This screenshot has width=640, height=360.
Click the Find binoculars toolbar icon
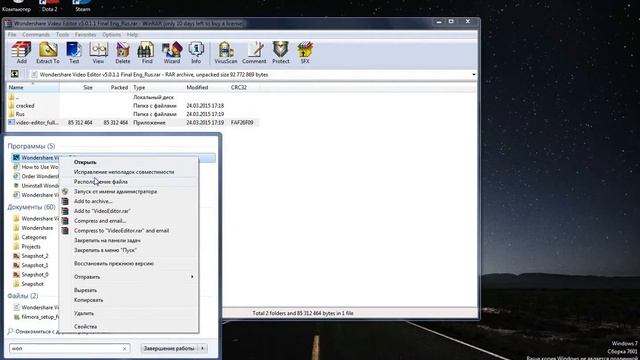pyautogui.click(x=147, y=53)
